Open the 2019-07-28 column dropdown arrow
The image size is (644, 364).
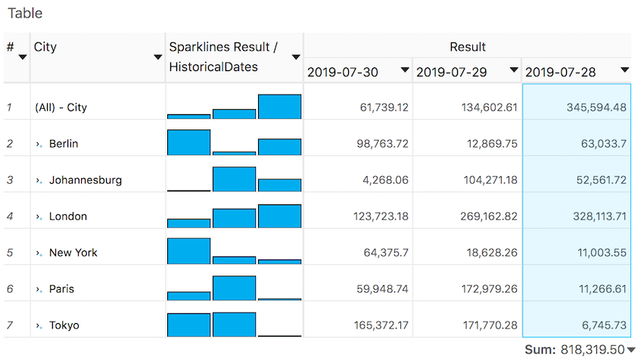coord(624,70)
